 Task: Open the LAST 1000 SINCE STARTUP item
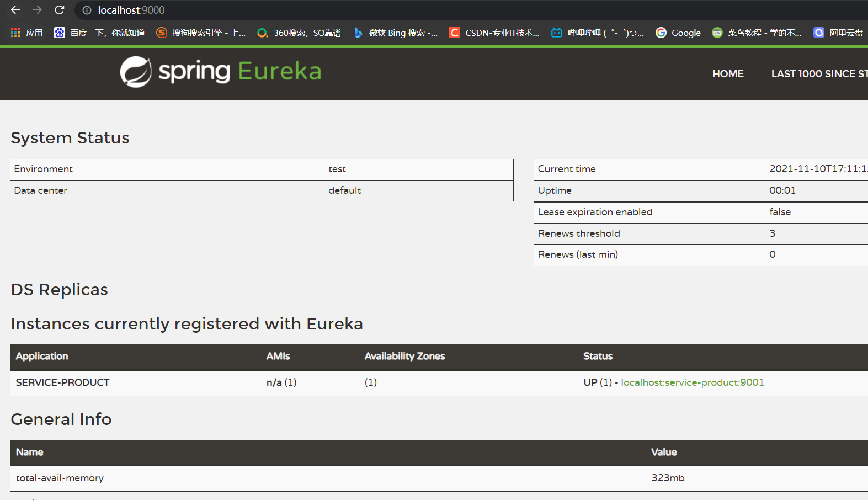[x=819, y=73]
